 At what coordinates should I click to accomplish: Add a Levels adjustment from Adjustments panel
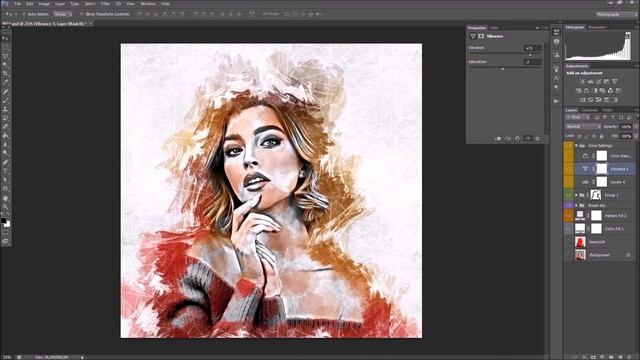590,82
